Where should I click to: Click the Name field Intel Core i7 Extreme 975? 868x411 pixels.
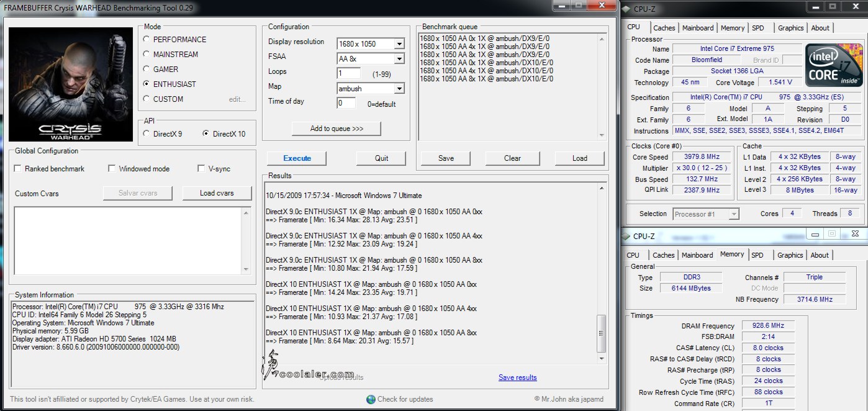click(x=737, y=48)
